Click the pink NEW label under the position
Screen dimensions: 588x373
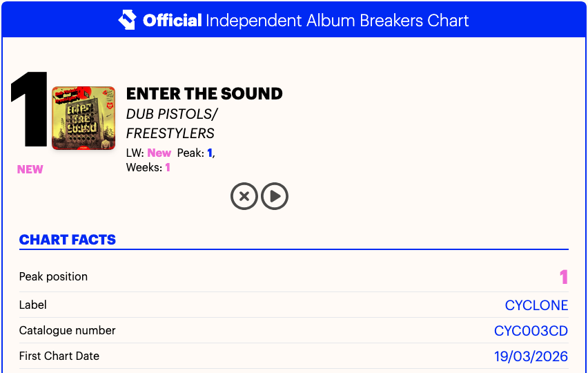tap(30, 170)
